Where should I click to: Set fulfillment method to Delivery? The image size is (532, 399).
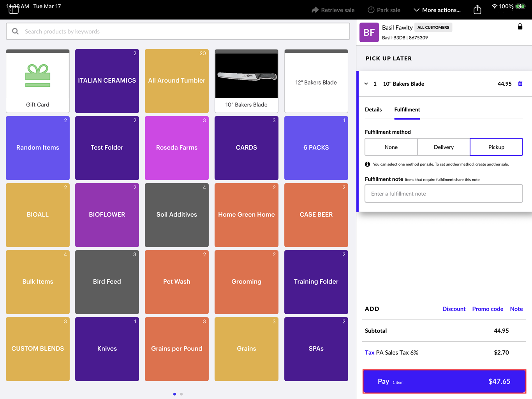(x=444, y=147)
